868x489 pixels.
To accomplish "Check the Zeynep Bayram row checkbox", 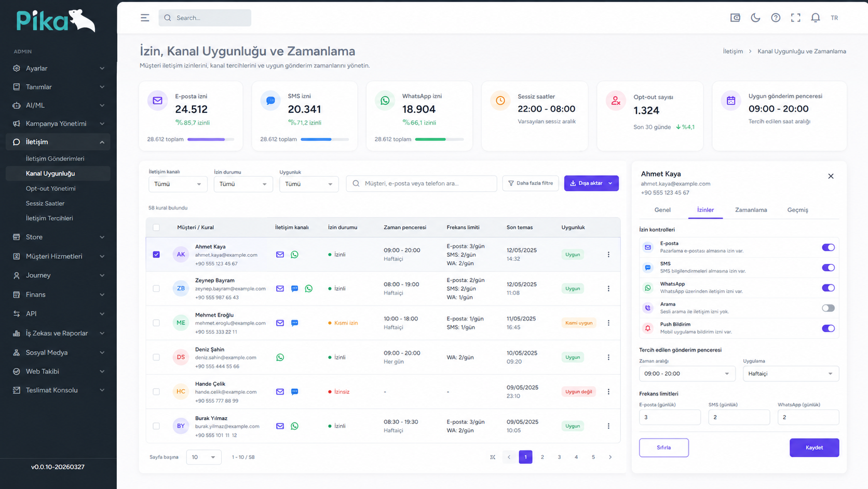I will point(156,288).
